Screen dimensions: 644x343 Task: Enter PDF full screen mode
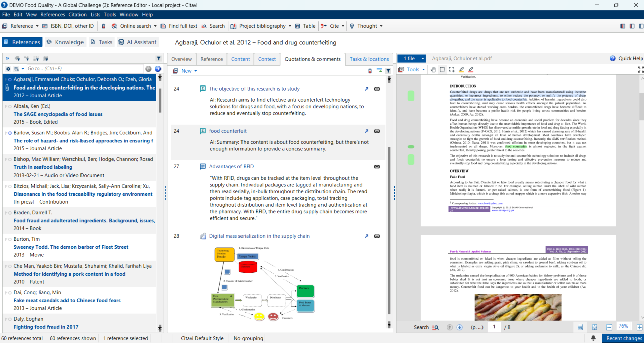tap(640, 70)
